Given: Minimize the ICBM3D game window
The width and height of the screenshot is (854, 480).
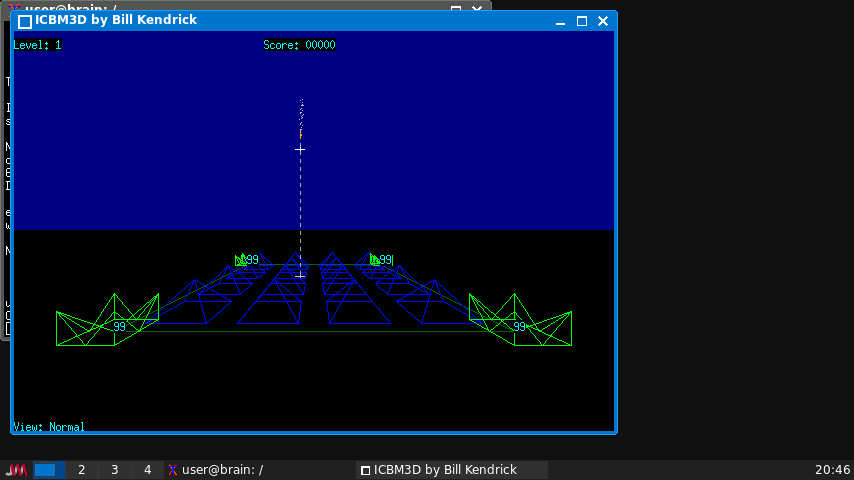Looking at the screenshot, I should 561,21.
